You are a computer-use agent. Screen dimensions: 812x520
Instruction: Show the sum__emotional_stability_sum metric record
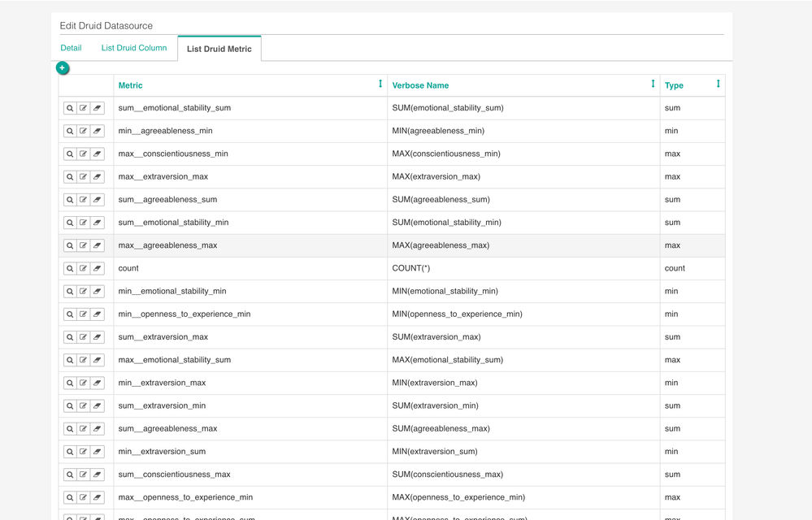69,107
